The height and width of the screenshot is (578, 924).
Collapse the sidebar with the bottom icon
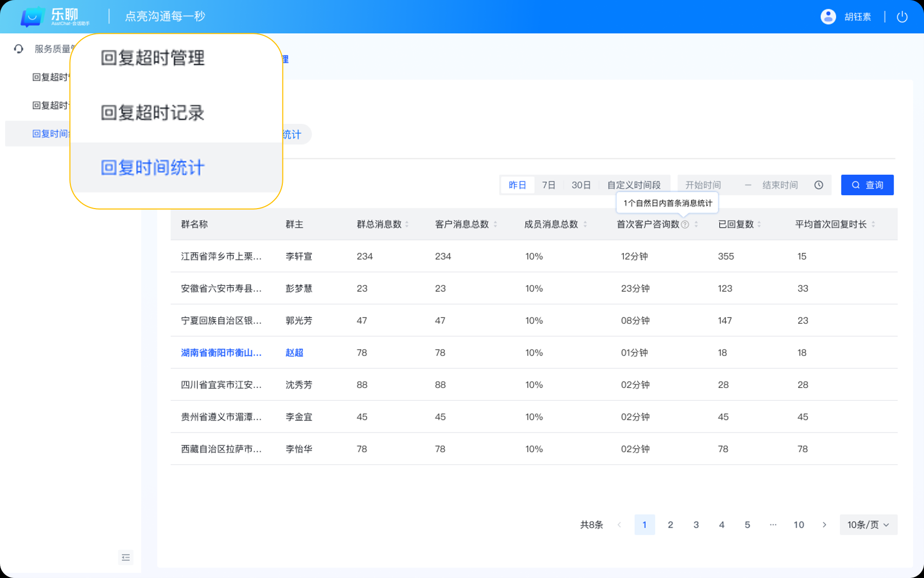pyautogui.click(x=126, y=557)
